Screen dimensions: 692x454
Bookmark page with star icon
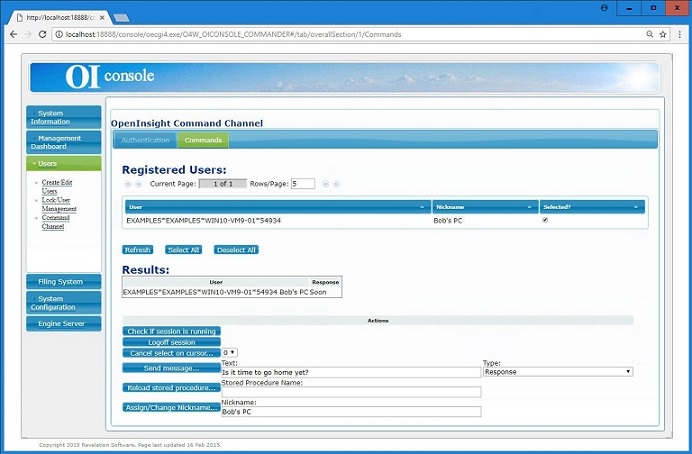(662, 34)
